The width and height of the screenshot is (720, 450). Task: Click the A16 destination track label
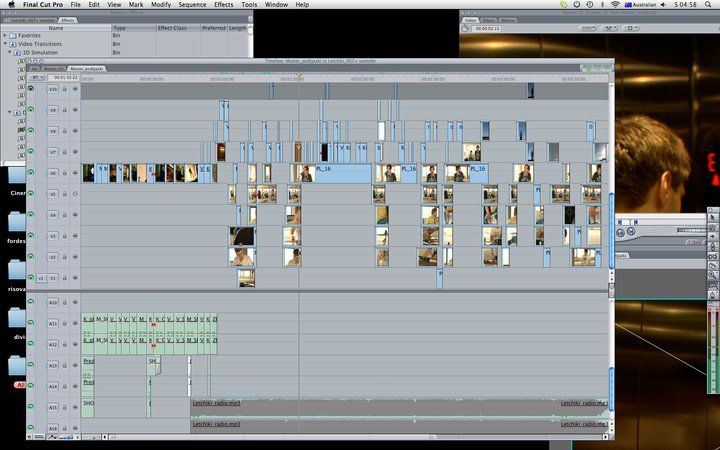point(53,428)
